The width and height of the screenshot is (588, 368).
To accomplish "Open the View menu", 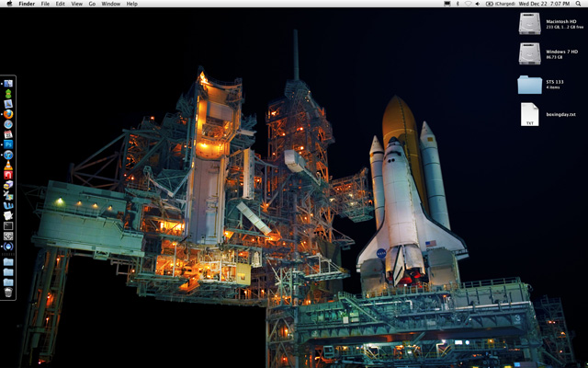I will 76,4.
